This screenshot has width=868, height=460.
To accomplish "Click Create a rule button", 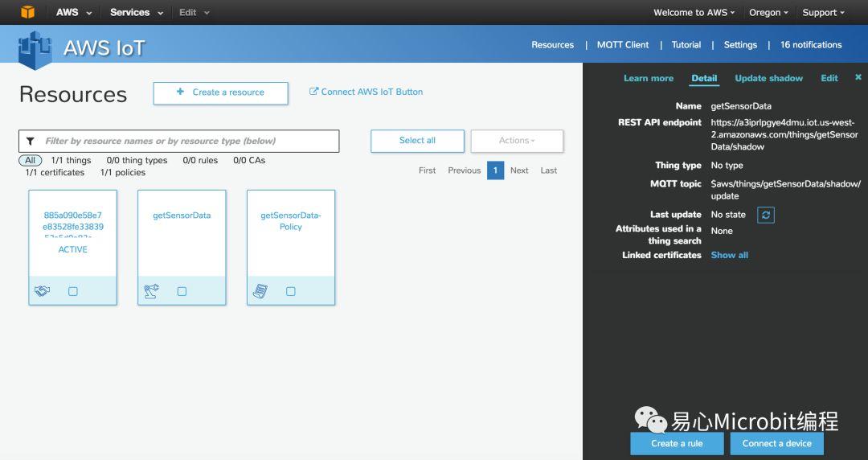I will tap(677, 443).
